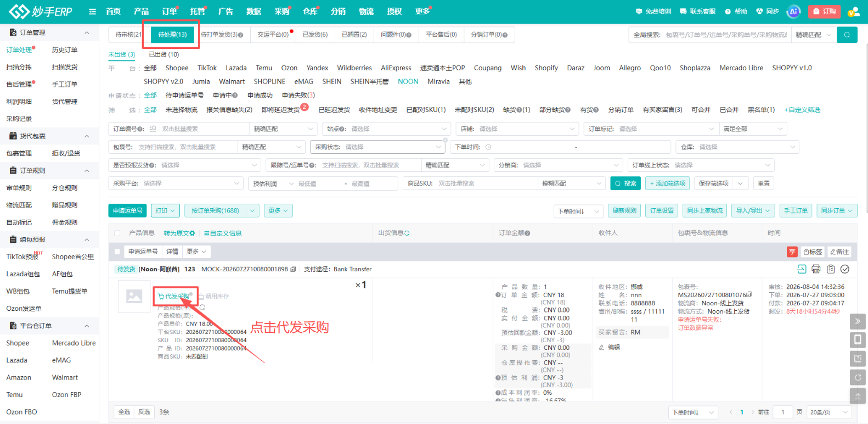
Task: Toggle the hamburger sidebar menu icon
Action: [92, 12]
